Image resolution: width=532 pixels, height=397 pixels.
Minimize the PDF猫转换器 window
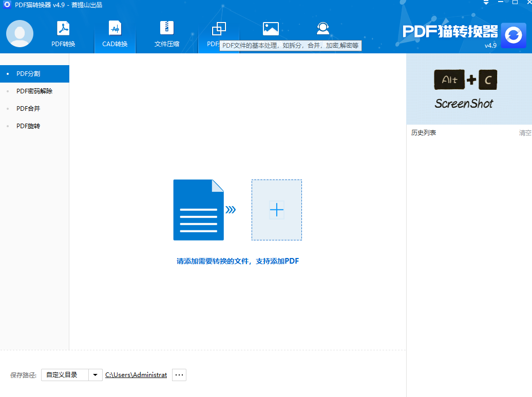click(501, 3)
